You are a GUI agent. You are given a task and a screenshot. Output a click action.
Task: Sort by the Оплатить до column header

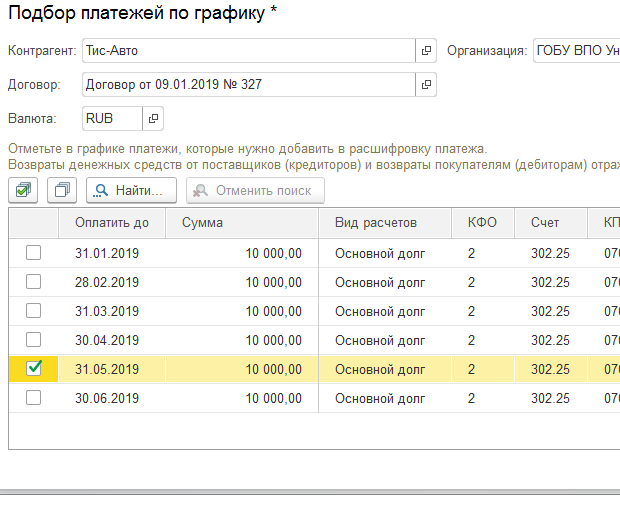(111, 223)
